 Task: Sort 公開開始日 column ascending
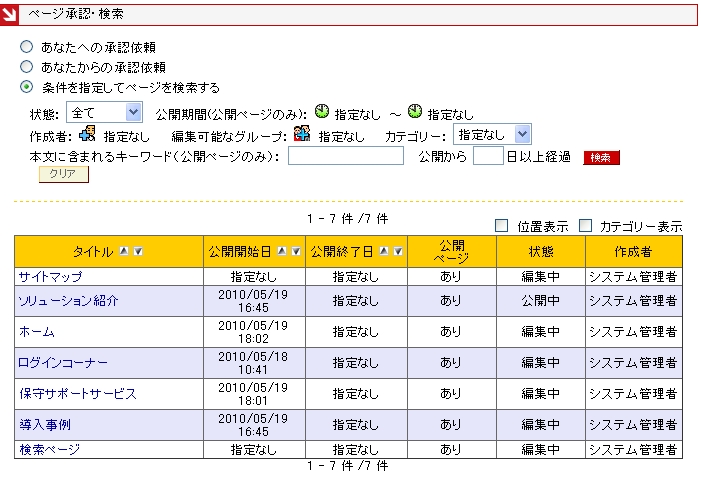tap(282, 251)
